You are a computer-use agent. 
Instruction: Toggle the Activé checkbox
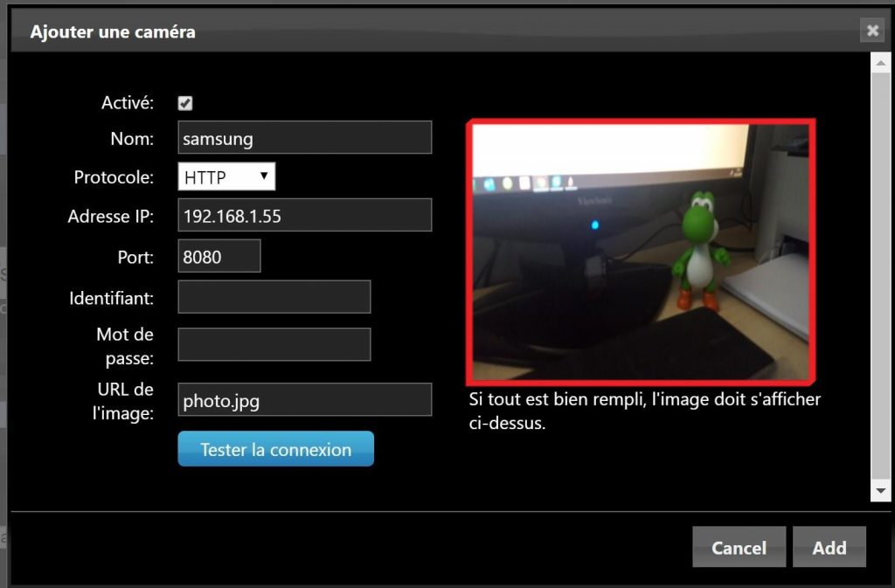(x=185, y=103)
